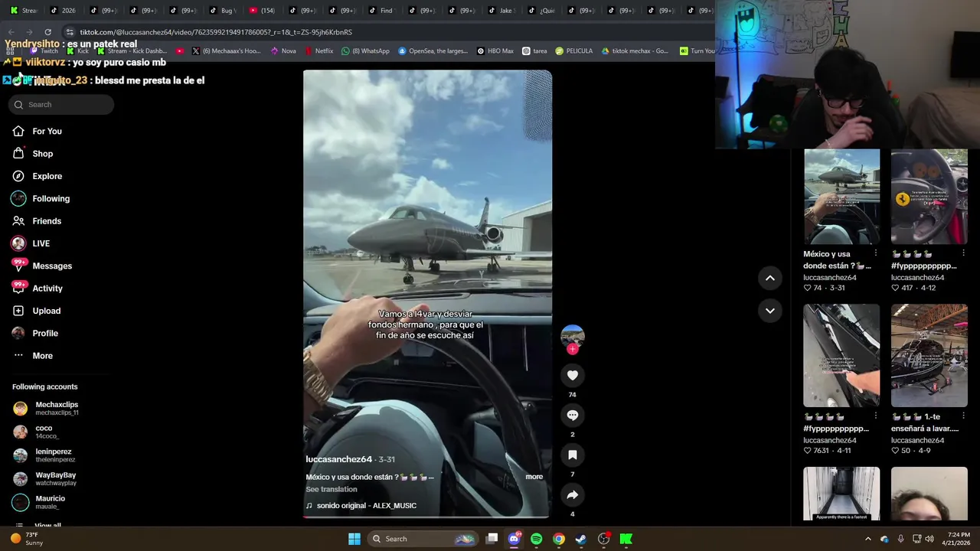Go to the next video arrow

point(770,311)
